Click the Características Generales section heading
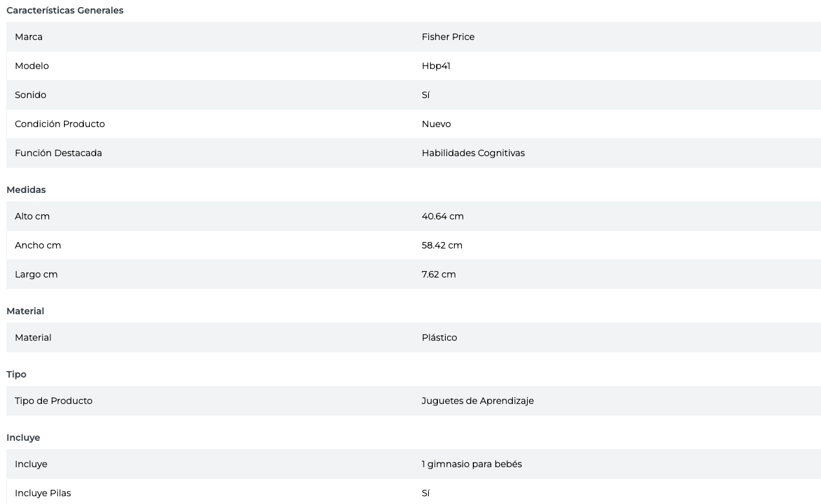 (65, 10)
